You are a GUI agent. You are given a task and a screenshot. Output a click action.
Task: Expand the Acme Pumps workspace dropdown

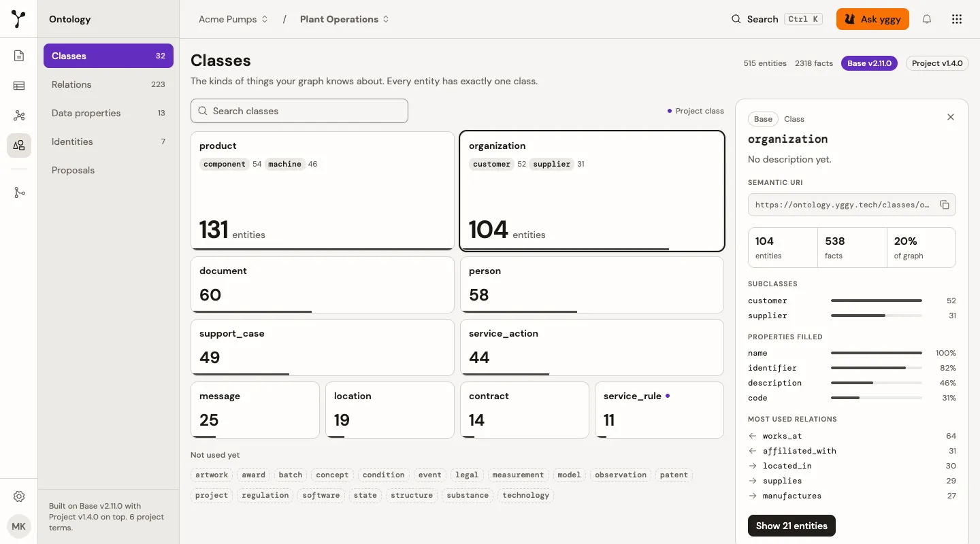[x=233, y=19]
